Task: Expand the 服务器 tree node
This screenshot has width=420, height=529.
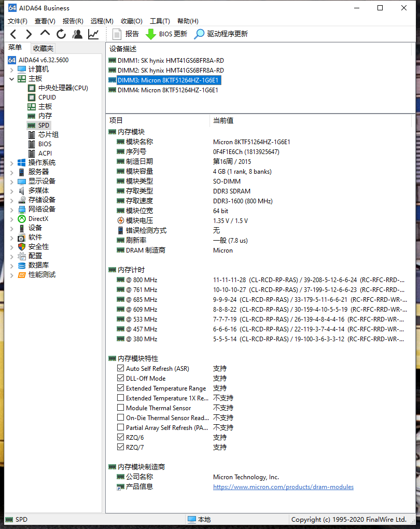Action: 12,172
